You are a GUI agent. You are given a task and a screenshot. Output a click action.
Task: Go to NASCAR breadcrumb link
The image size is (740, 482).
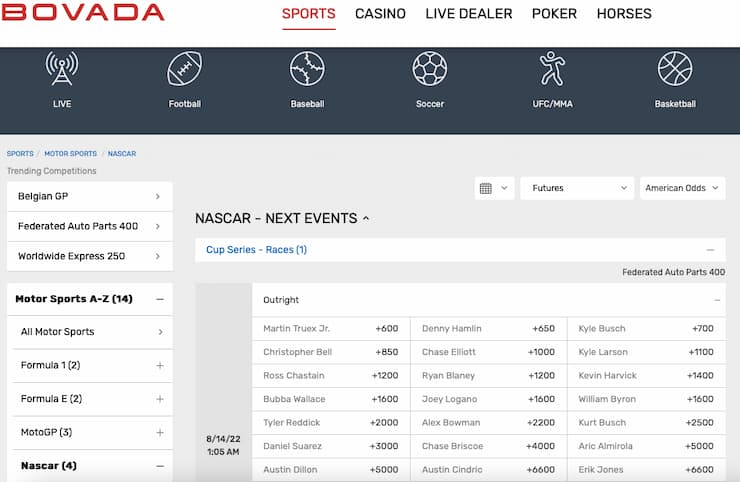122,154
